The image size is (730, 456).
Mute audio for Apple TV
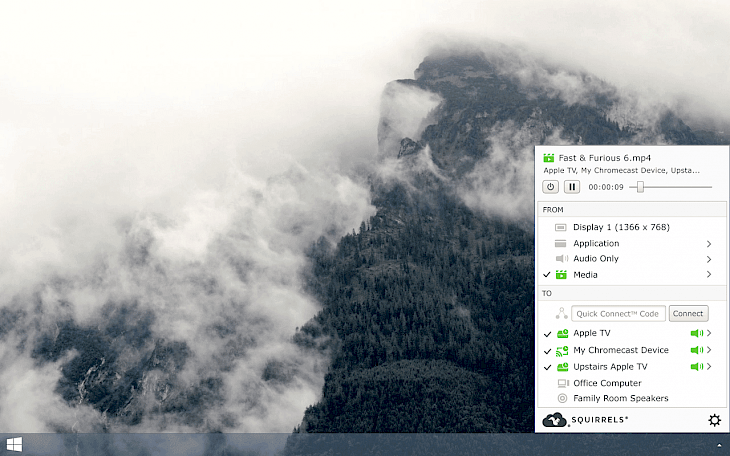[x=696, y=333]
